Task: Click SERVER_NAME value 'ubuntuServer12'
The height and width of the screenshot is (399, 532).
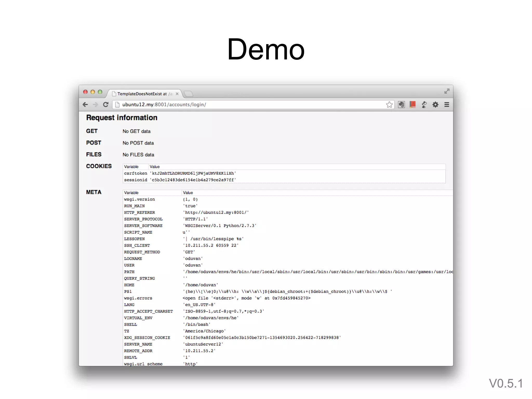Action: [x=203, y=344]
